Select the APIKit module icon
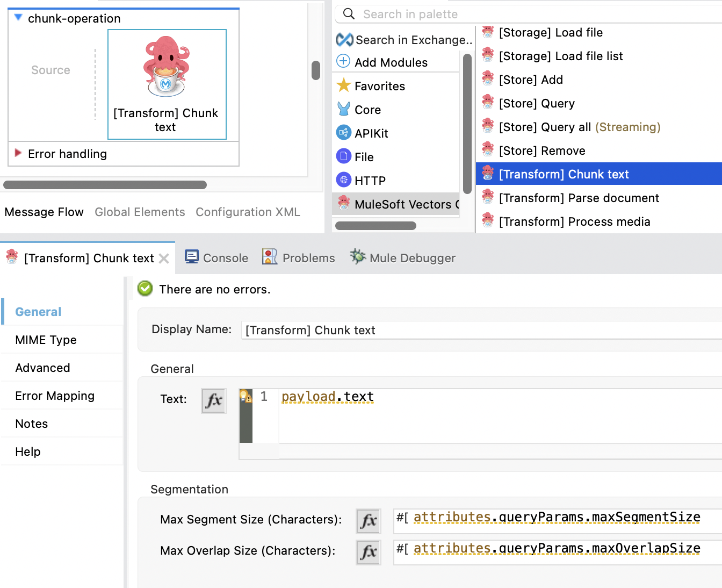722x588 pixels. tap(343, 132)
